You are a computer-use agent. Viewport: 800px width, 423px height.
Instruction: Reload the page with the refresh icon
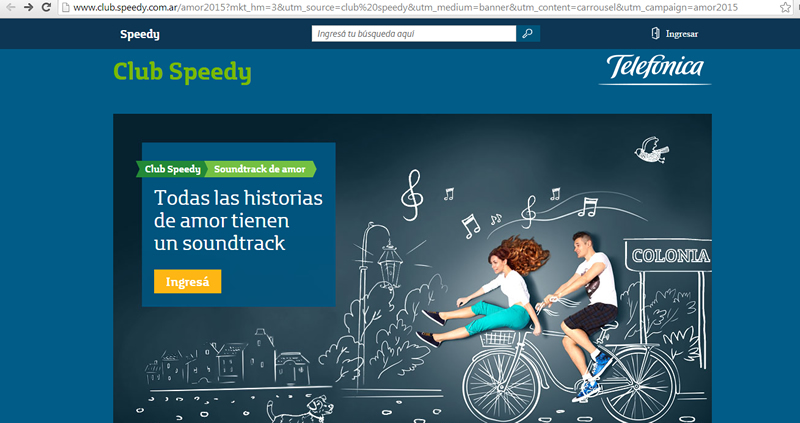click(46, 7)
